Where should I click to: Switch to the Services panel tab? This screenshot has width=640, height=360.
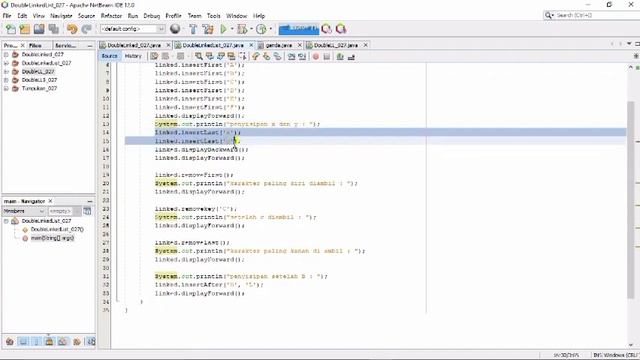(x=65, y=45)
